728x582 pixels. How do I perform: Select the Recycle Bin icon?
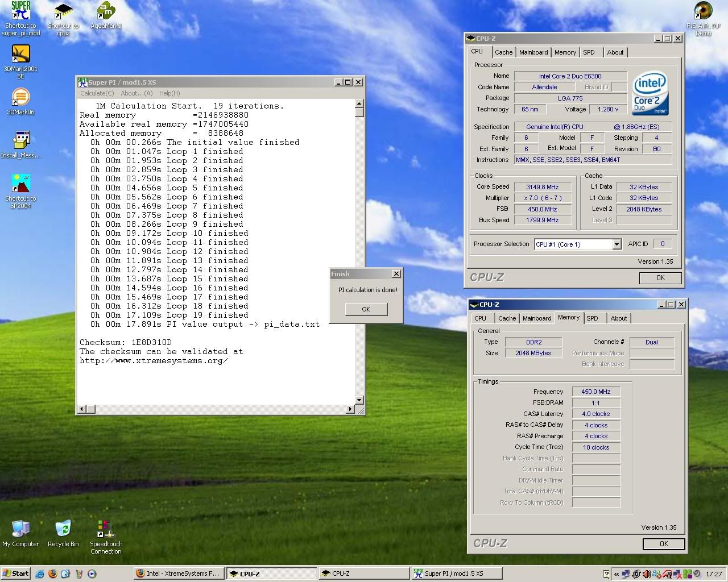[x=63, y=534]
